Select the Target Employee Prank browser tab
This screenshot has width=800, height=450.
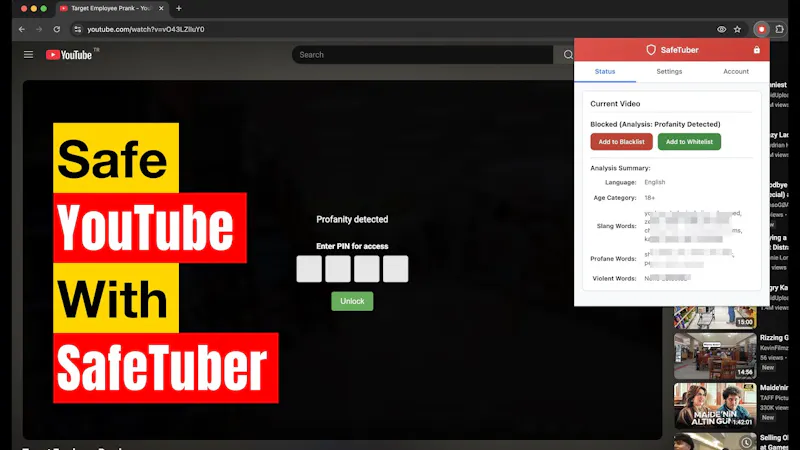click(x=111, y=8)
